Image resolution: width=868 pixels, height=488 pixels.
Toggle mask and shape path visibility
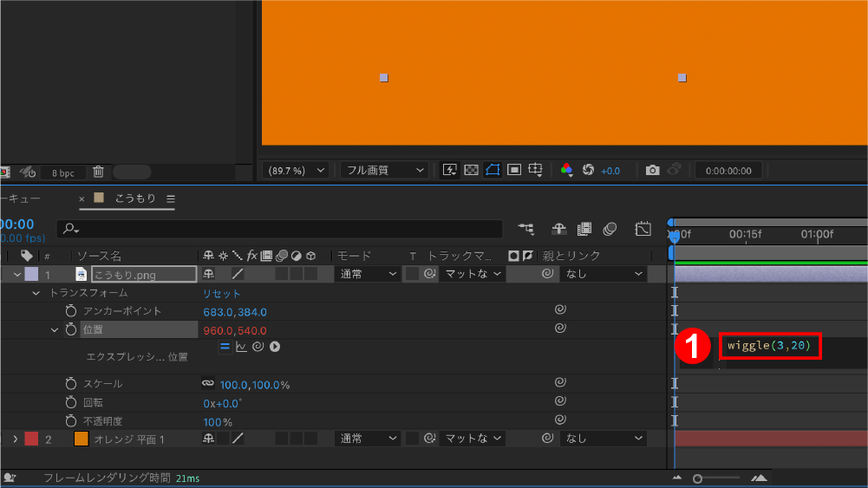[493, 170]
